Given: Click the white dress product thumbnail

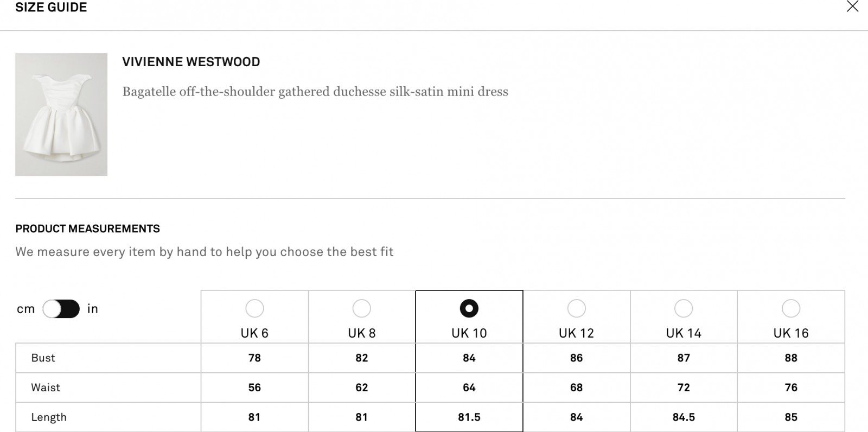Looking at the screenshot, I should [x=61, y=115].
